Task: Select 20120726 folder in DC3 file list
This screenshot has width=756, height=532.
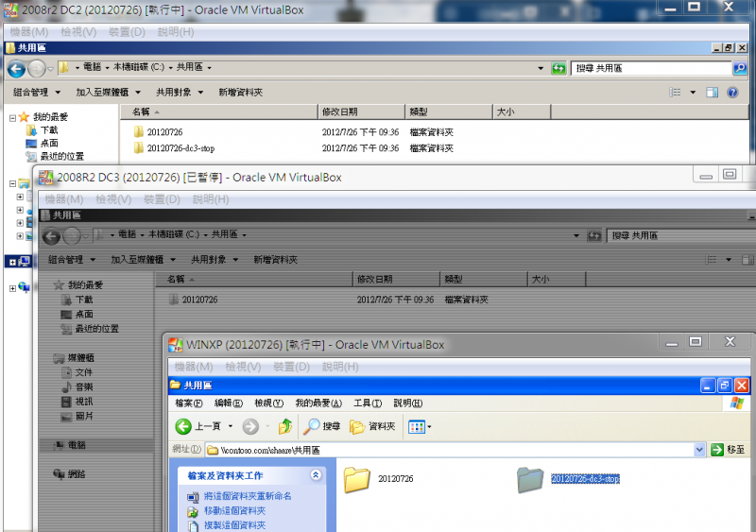Action: (194, 300)
